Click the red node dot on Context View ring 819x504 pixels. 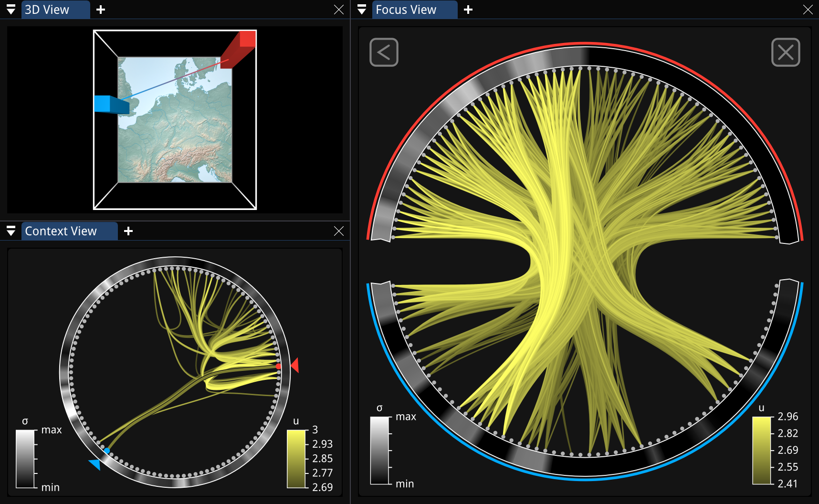[278, 366]
